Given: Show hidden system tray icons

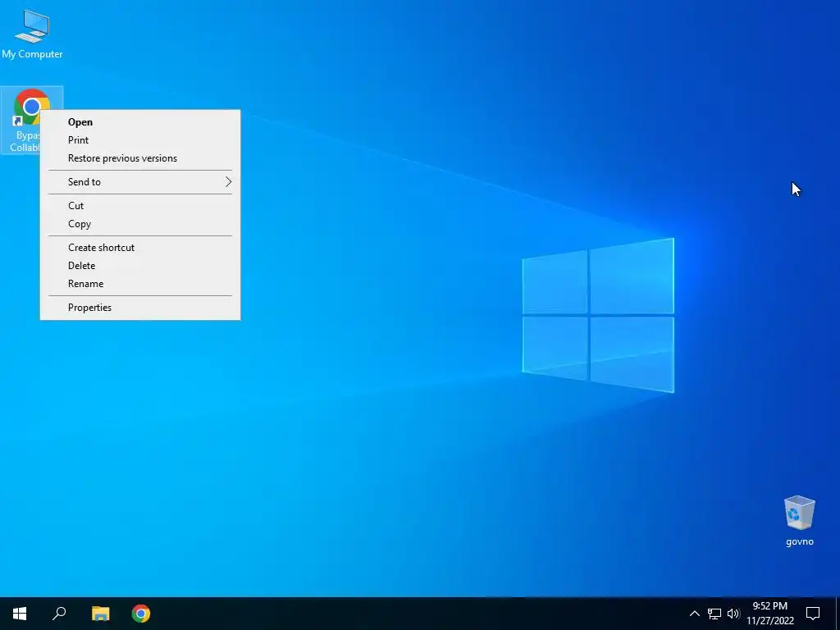Looking at the screenshot, I should point(694,614).
